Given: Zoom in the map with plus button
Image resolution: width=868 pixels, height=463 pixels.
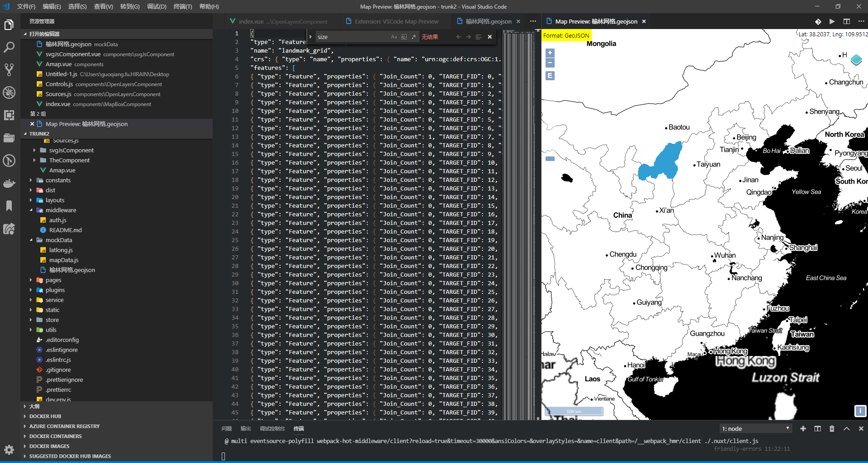Looking at the screenshot, I should point(550,53).
